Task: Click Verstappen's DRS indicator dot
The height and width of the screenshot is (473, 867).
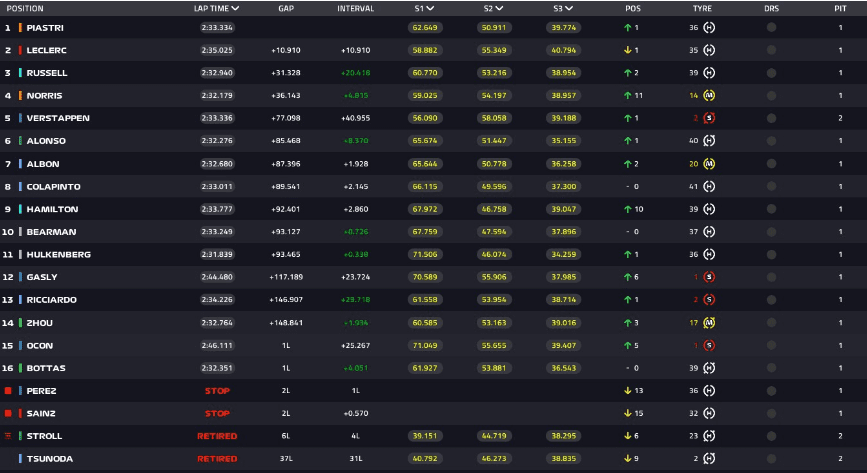Action: tap(771, 118)
